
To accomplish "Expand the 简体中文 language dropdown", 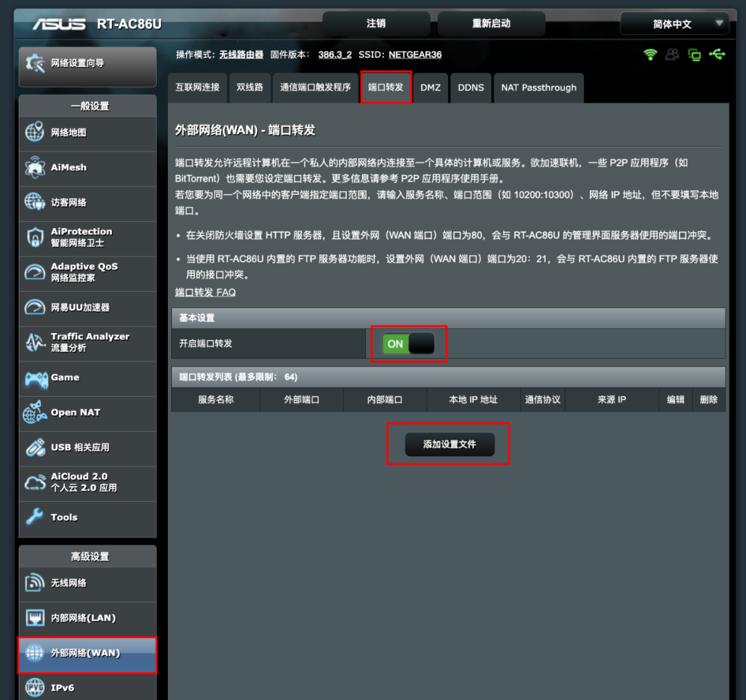I will [675, 23].
